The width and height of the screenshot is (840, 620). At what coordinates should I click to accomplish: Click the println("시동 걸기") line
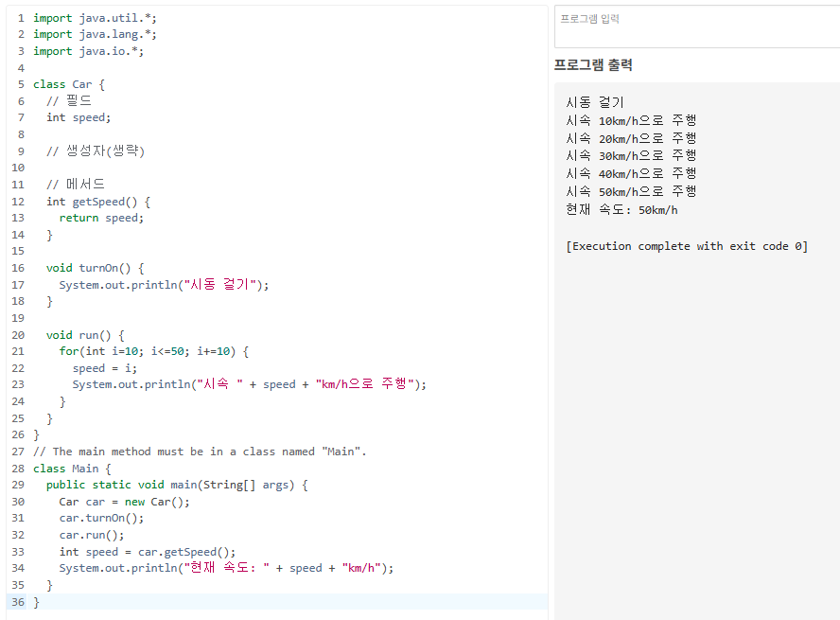(164, 285)
